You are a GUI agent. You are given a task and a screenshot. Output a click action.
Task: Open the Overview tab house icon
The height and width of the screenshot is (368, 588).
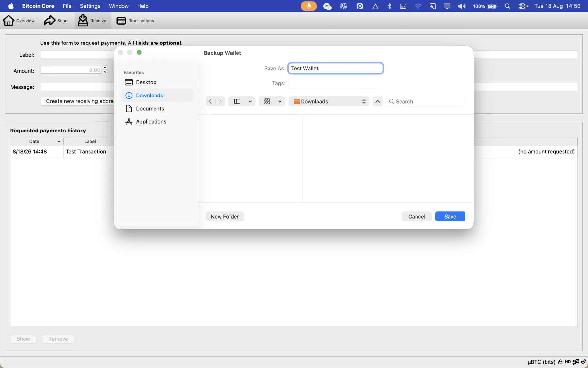[8, 21]
